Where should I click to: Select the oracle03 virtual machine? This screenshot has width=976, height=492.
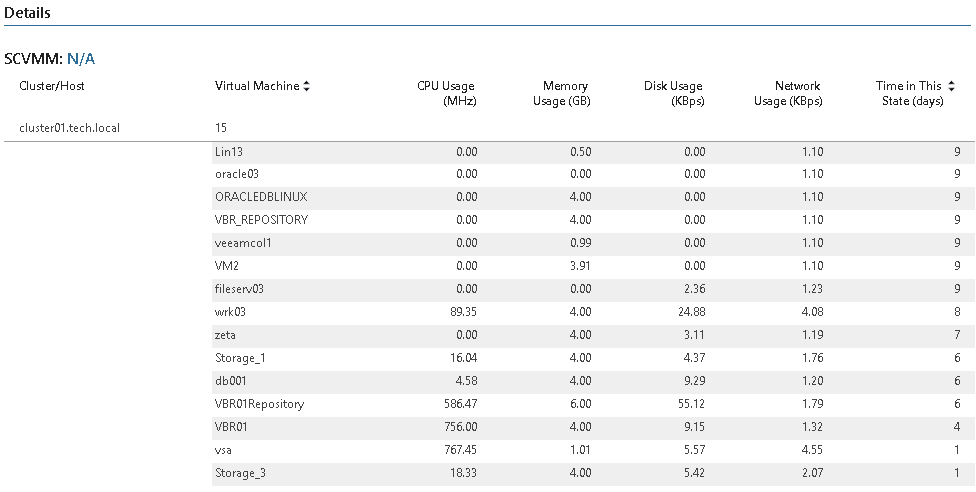(x=237, y=174)
